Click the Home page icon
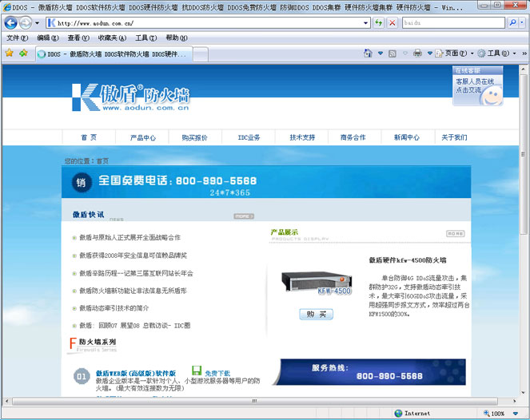Viewport: 530px width, 420px height. (368, 53)
